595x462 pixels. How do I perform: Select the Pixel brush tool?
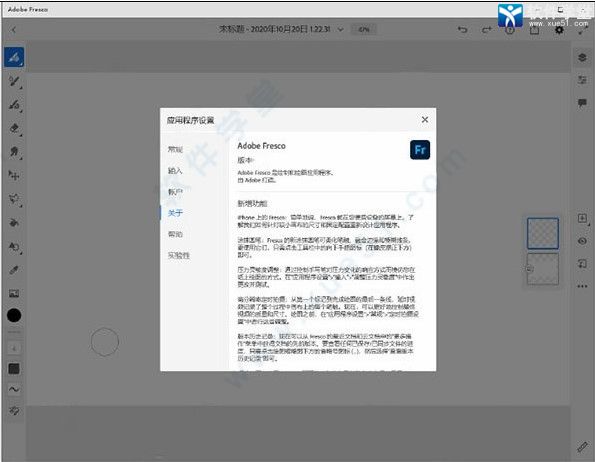point(14,57)
